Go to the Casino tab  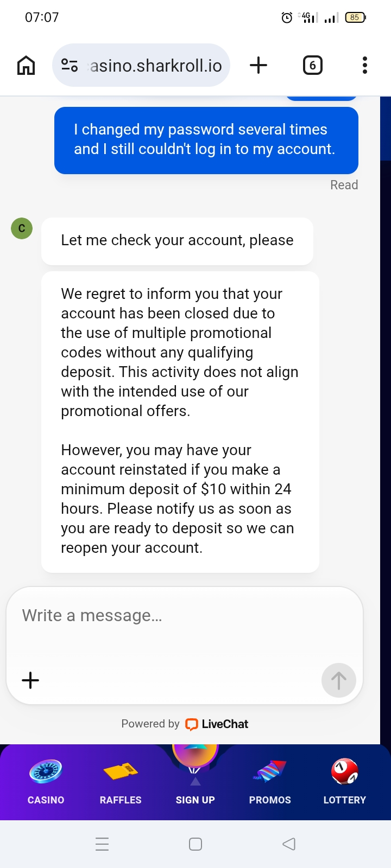tap(46, 782)
